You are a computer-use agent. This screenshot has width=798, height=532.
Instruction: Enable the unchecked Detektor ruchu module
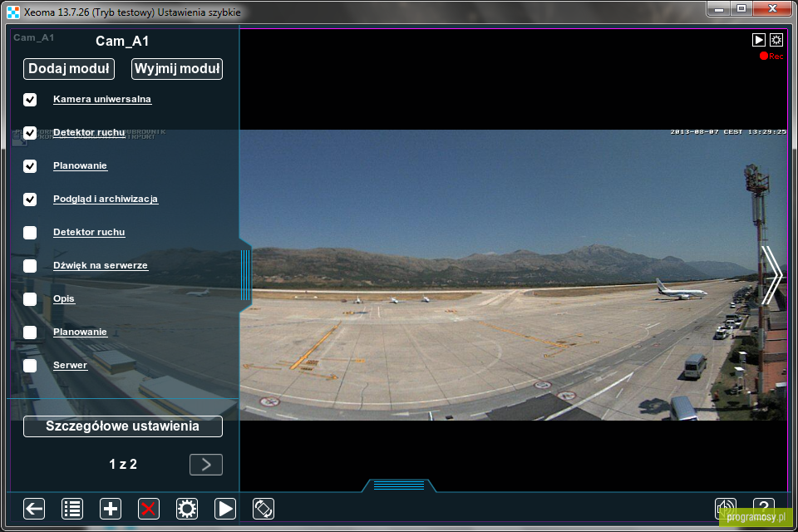[x=30, y=232]
